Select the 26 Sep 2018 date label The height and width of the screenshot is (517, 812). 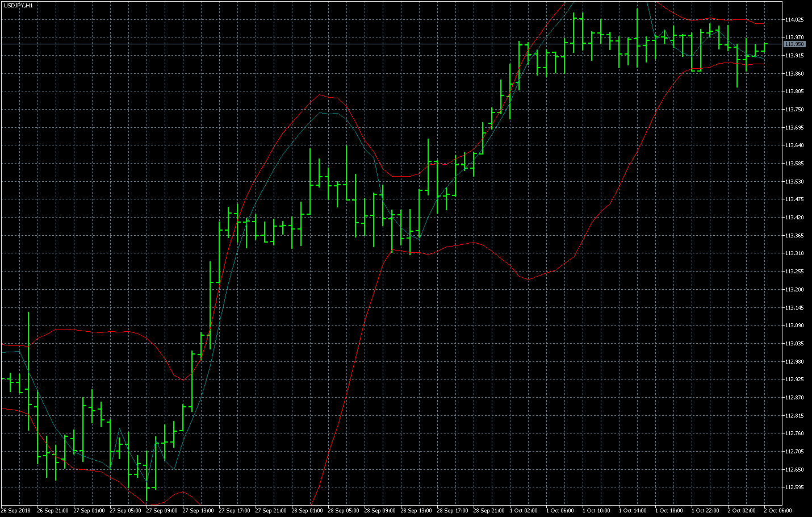click(16, 511)
